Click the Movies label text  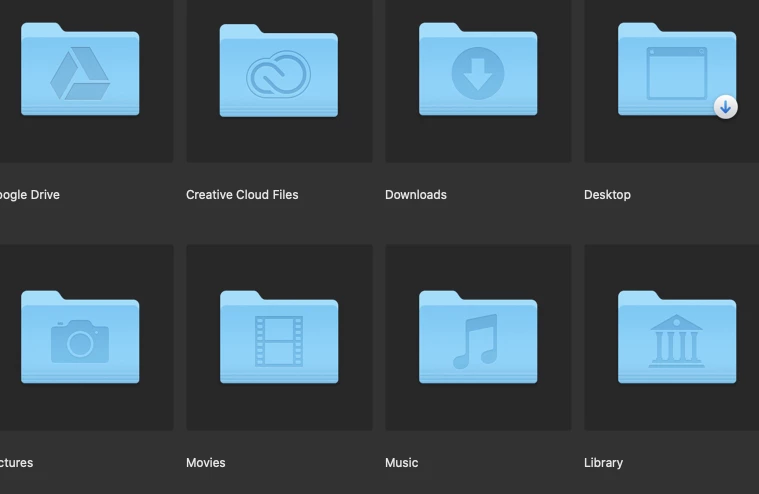[206, 463]
